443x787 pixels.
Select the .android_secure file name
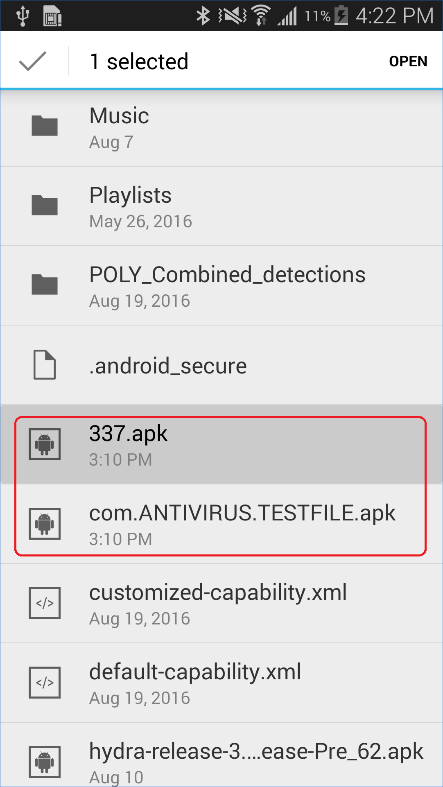click(x=168, y=366)
